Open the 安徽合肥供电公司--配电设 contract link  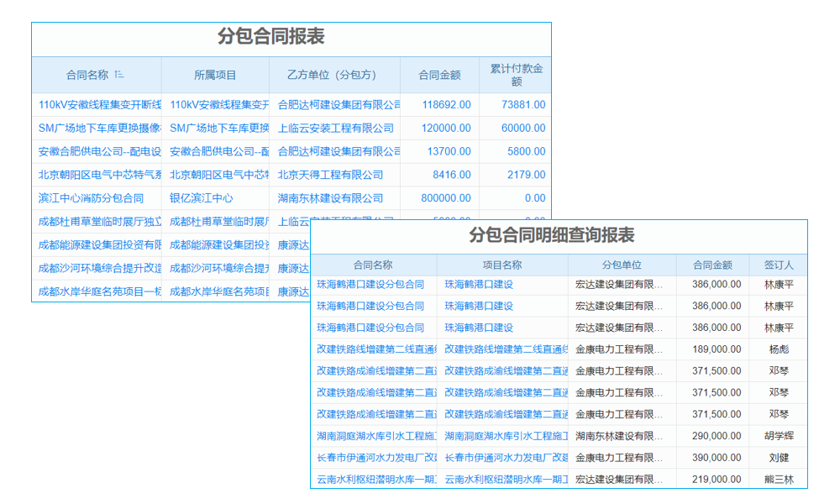(95, 151)
